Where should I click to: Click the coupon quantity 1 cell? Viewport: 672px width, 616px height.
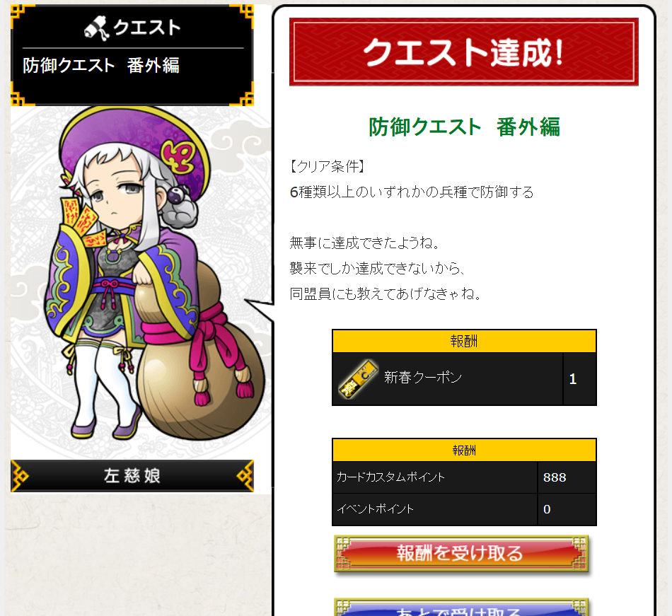[579, 378]
